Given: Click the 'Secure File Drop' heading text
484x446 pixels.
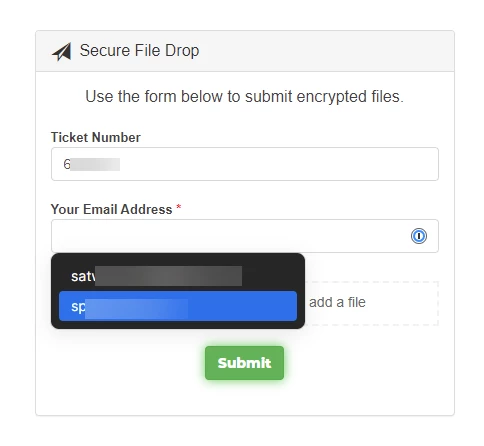Looking at the screenshot, I should [x=139, y=51].
